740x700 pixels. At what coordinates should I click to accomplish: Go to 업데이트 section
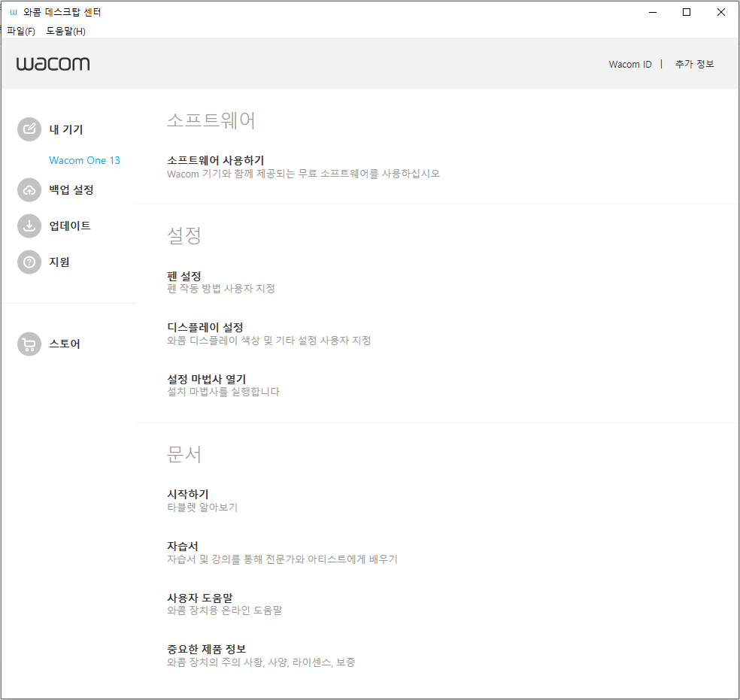click(70, 226)
